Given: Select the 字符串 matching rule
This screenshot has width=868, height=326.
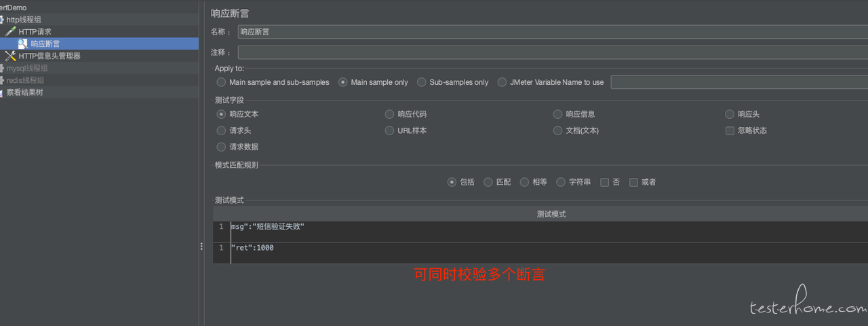Looking at the screenshot, I should point(561,182).
